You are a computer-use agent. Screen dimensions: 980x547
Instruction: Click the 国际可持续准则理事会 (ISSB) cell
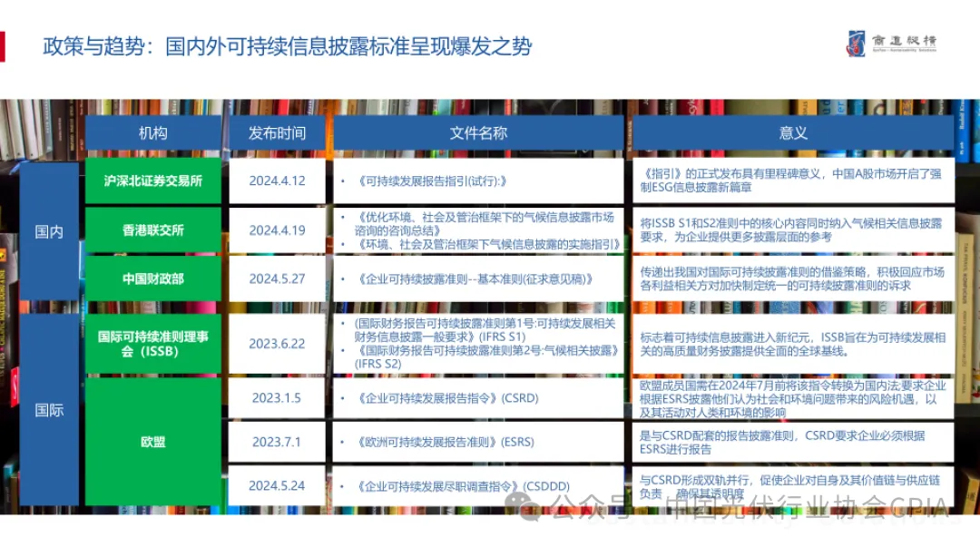tap(153, 344)
